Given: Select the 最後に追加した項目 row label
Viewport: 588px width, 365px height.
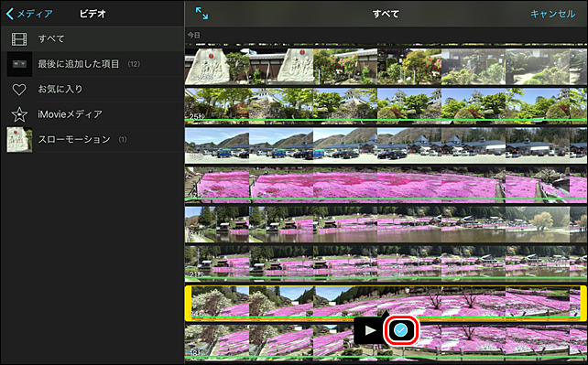Looking at the screenshot, I should (79, 64).
